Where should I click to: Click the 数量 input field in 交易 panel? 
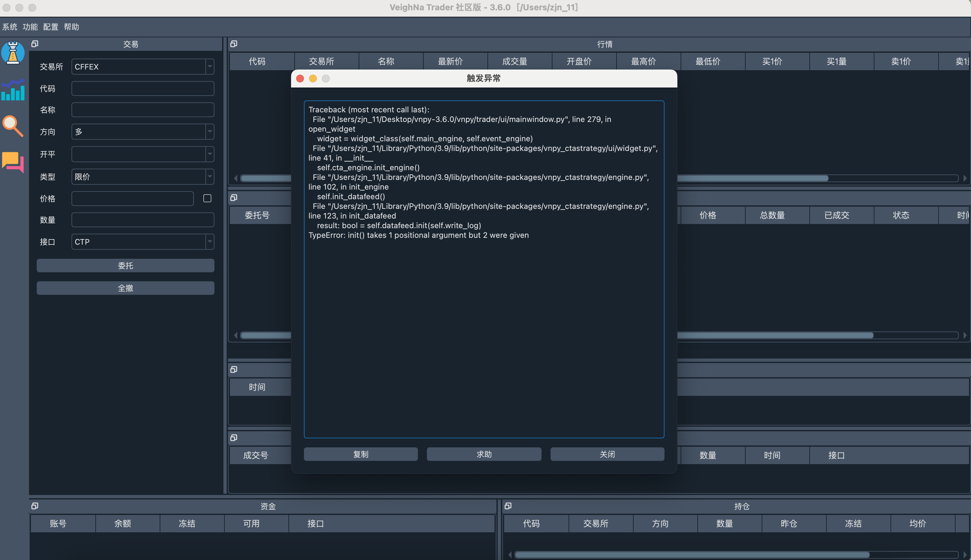coord(143,220)
